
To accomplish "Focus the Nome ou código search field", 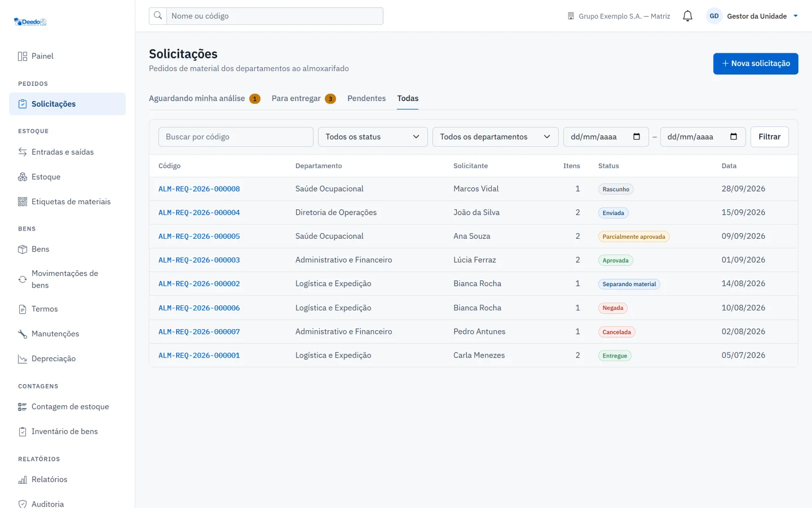I will click(275, 16).
